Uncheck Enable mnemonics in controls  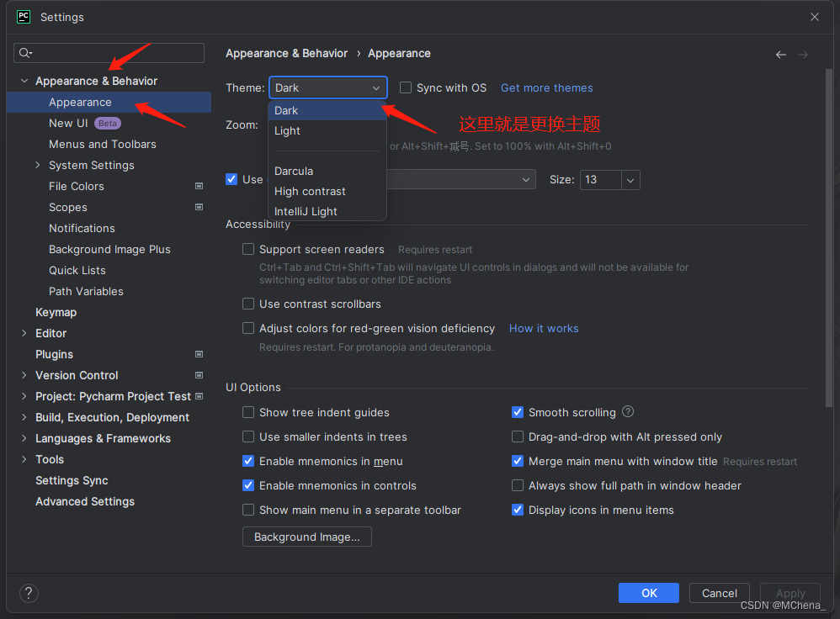click(248, 485)
